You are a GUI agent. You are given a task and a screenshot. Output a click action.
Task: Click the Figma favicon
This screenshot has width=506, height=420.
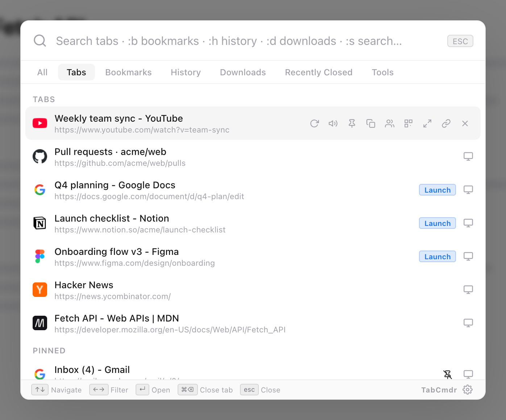[40, 256]
